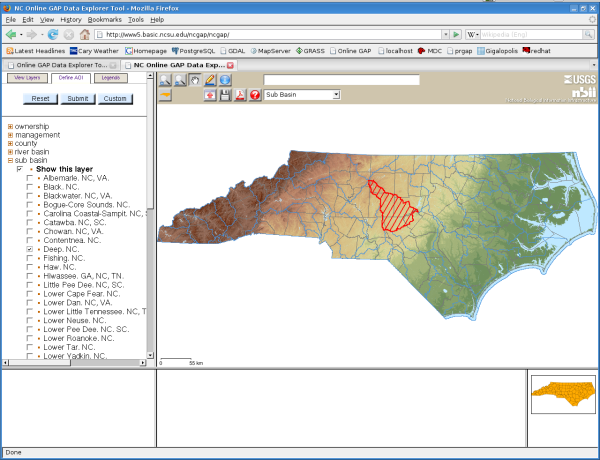Activate the blue info identify tool
The height and width of the screenshot is (460, 600).
coord(225,80)
